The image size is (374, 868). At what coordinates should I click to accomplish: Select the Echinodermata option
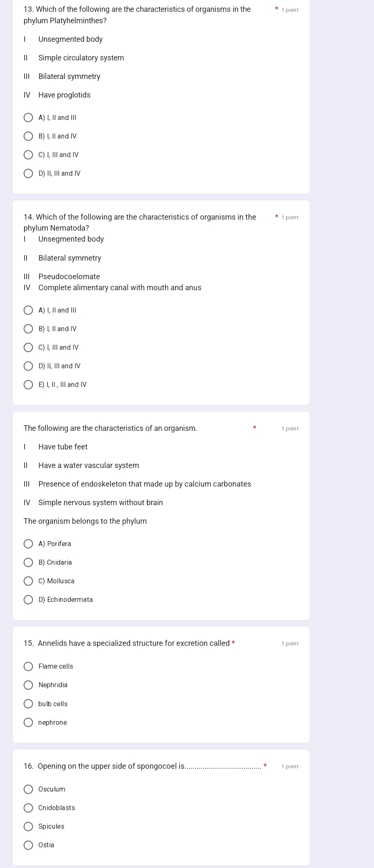[x=28, y=600]
